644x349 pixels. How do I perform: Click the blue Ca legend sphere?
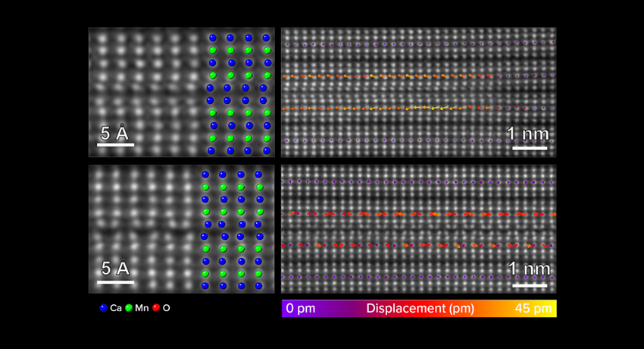[x=104, y=308]
